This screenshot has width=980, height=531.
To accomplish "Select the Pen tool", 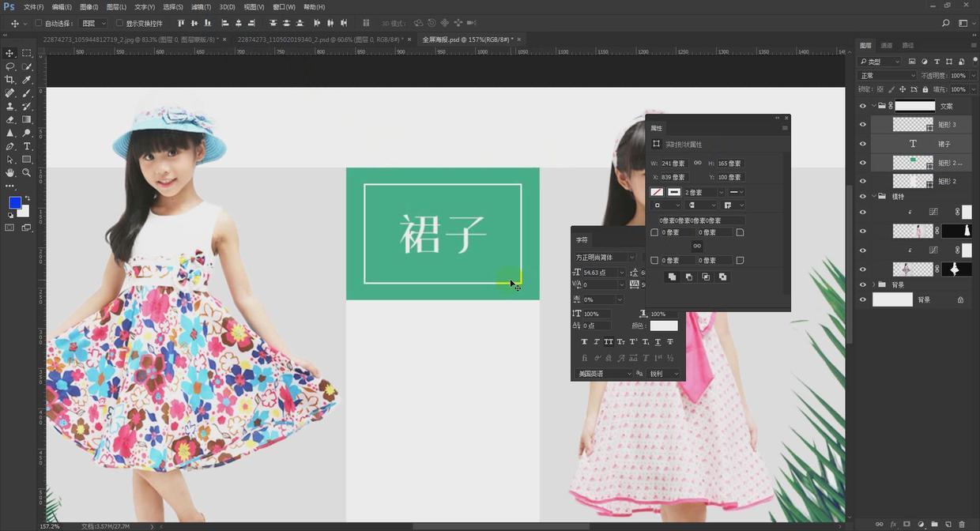I will pos(10,146).
